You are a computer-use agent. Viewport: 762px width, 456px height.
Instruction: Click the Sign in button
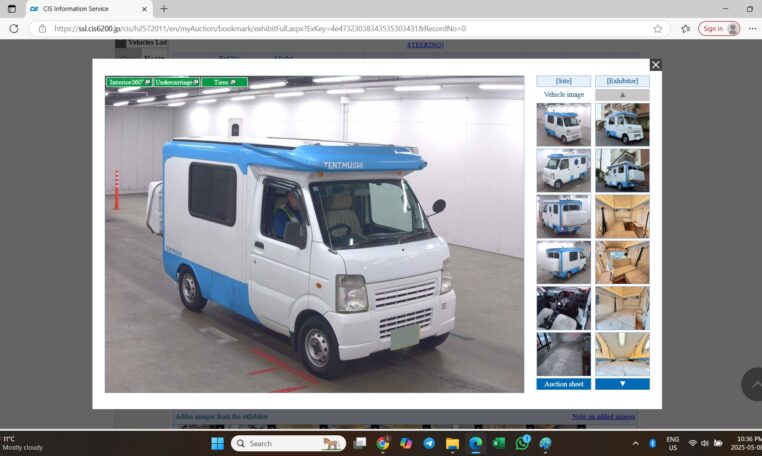(x=719, y=29)
